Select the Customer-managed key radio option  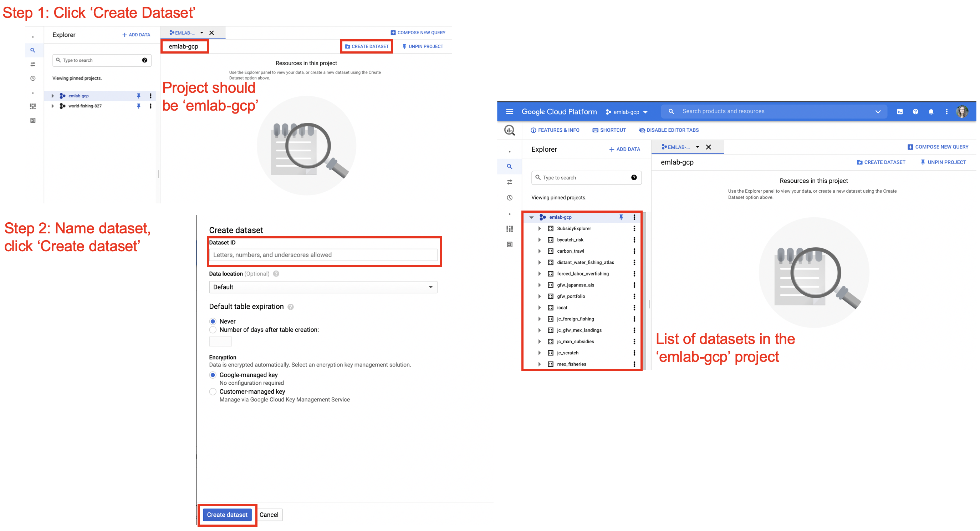click(x=213, y=392)
